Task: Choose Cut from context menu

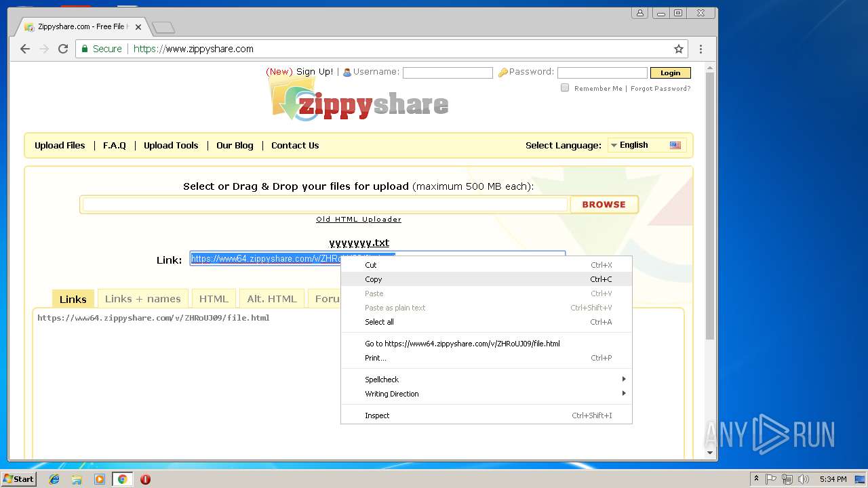Action: pyautogui.click(x=486, y=265)
